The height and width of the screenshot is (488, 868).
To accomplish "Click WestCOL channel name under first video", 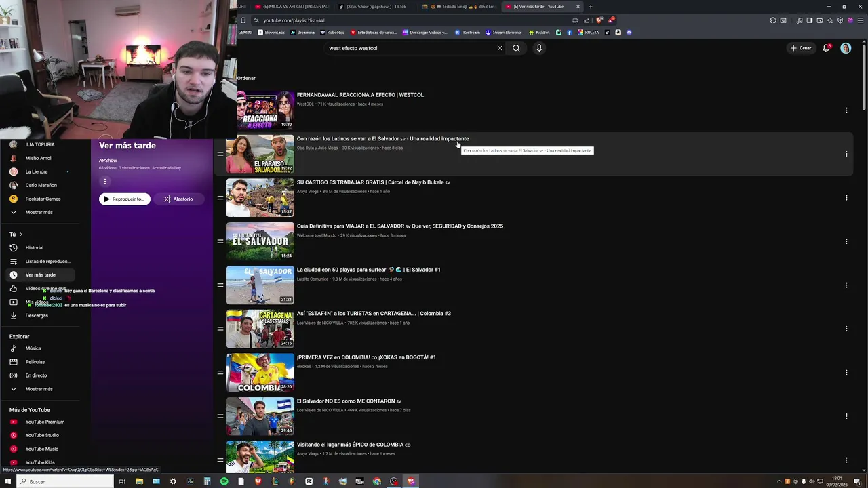I will click(305, 104).
